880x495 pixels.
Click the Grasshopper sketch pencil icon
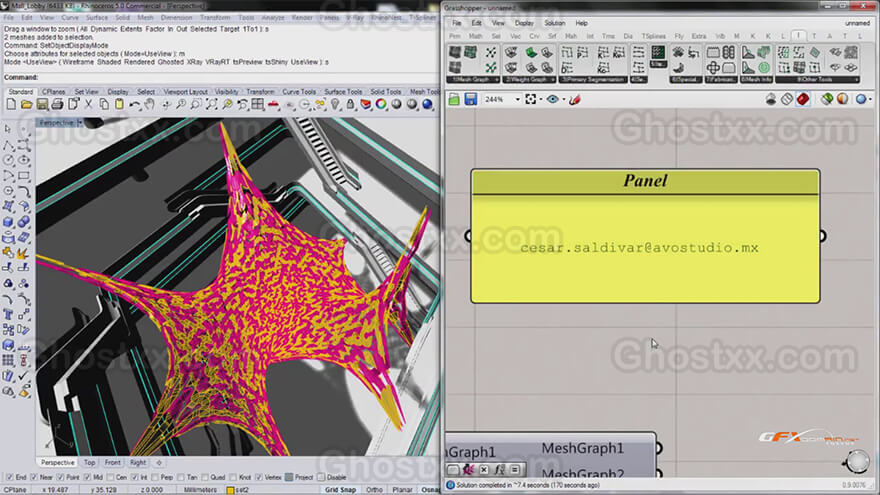coord(575,100)
